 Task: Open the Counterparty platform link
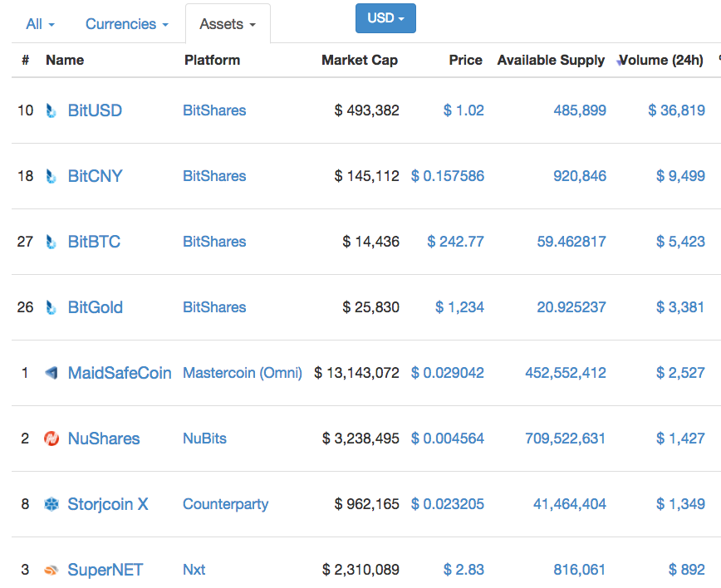[225, 504]
